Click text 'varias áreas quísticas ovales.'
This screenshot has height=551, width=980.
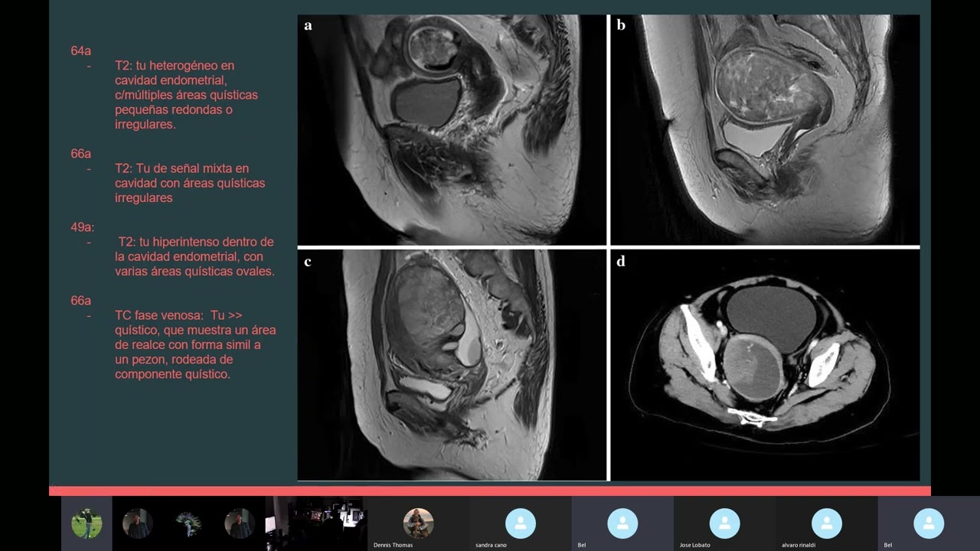(x=194, y=271)
